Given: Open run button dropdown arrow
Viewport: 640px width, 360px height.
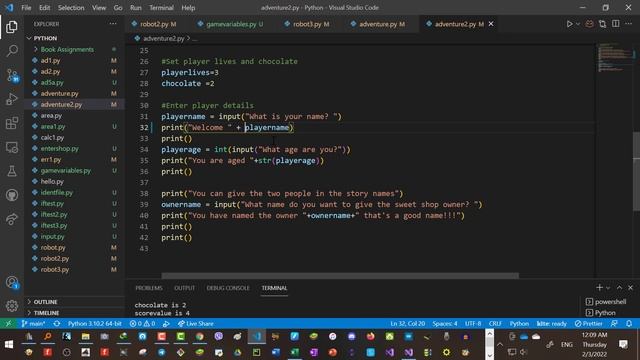Looking at the screenshot, I should (x=578, y=24).
